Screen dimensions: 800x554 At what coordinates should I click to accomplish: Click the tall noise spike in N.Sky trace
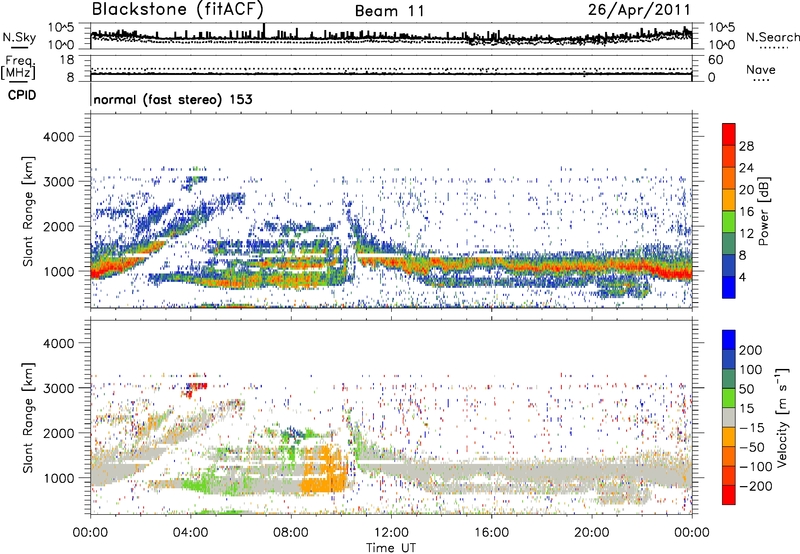264,30
